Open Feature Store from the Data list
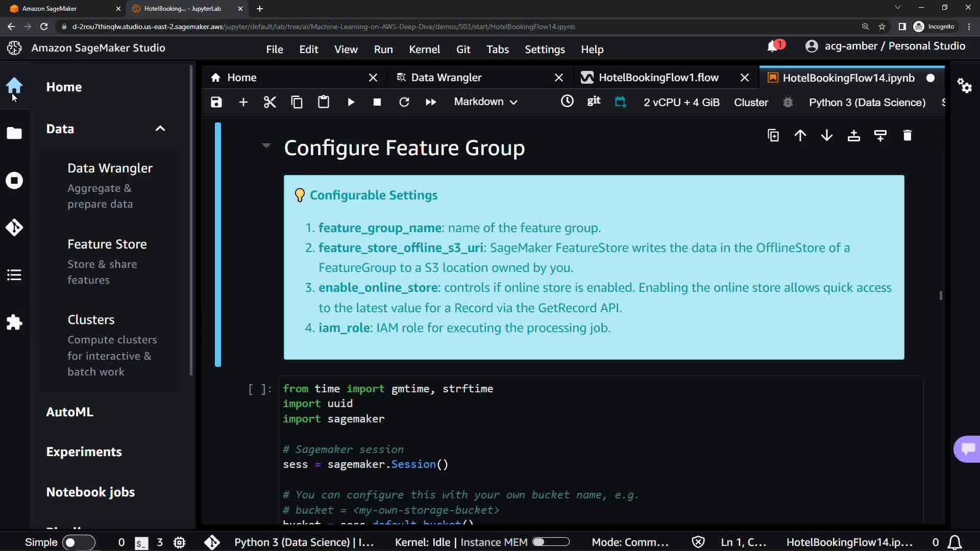980x551 pixels. tap(107, 244)
